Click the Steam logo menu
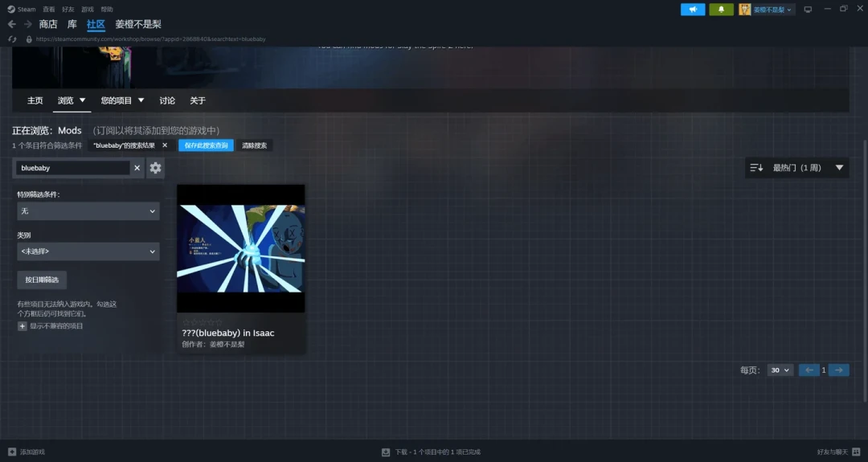Viewport: 868px width, 462px height. (x=21, y=10)
